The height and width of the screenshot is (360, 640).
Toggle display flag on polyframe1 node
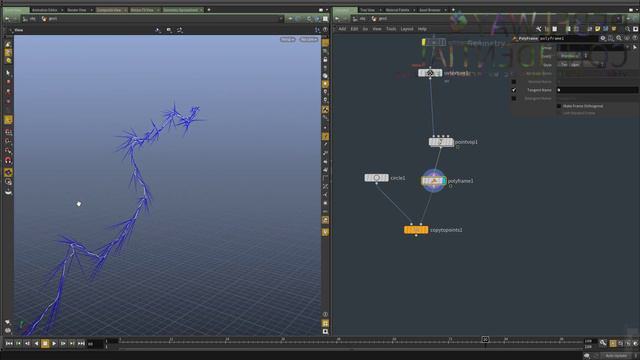pyautogui.click(x=444, y=181)
